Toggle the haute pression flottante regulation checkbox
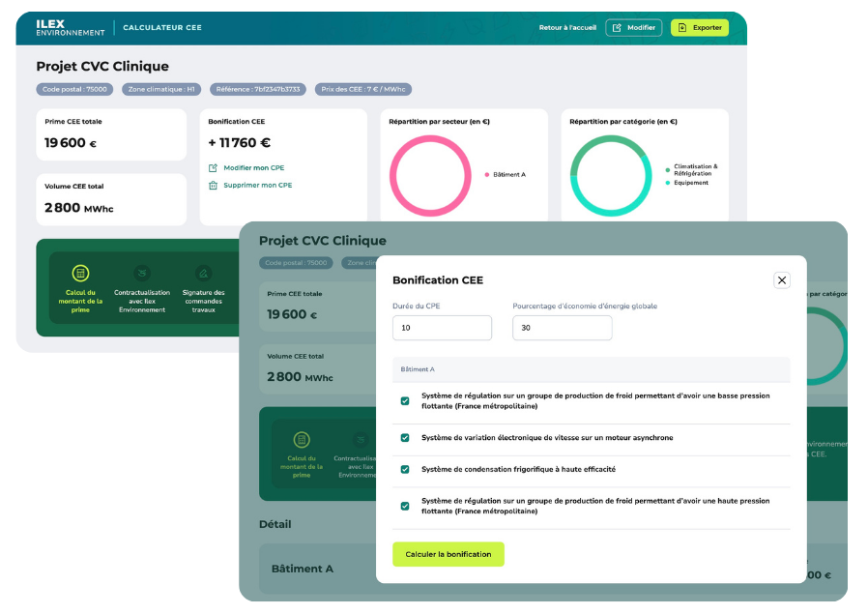The image size is (868, 614). (x=405, y=506)
